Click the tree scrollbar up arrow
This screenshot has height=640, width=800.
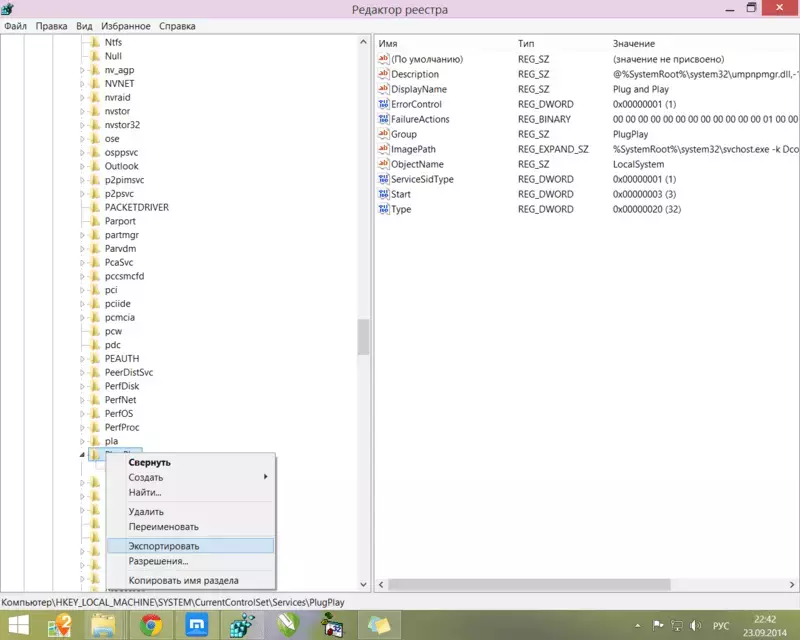[x=363, y=42]
